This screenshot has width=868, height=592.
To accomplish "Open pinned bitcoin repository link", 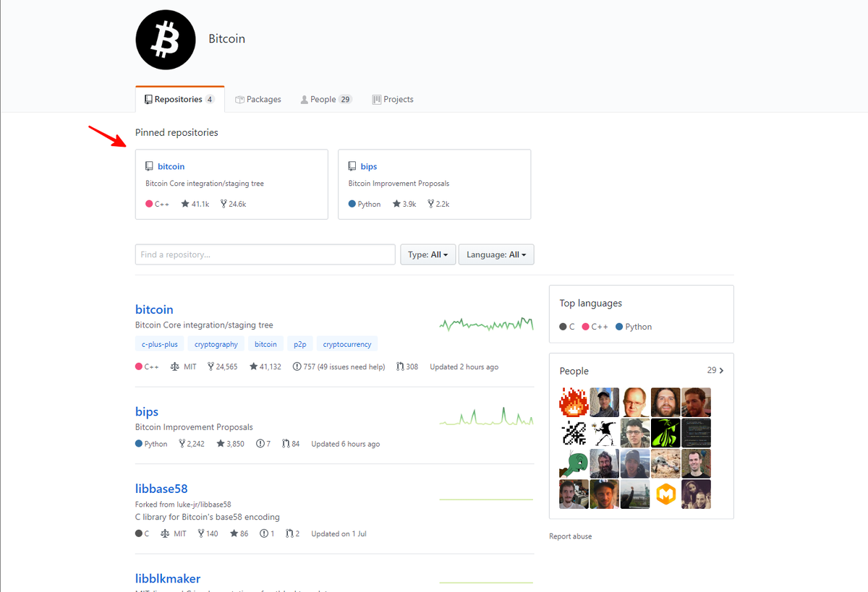I will tap(171, 166).
